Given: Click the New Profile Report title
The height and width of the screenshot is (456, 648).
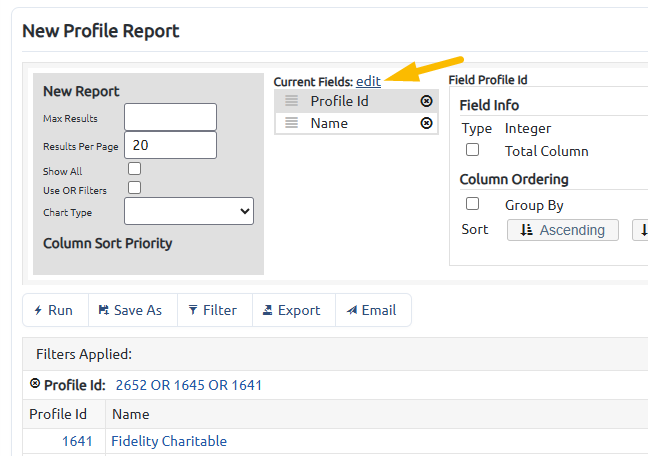Looking at the screenshot, I should (x=101, y=31).
